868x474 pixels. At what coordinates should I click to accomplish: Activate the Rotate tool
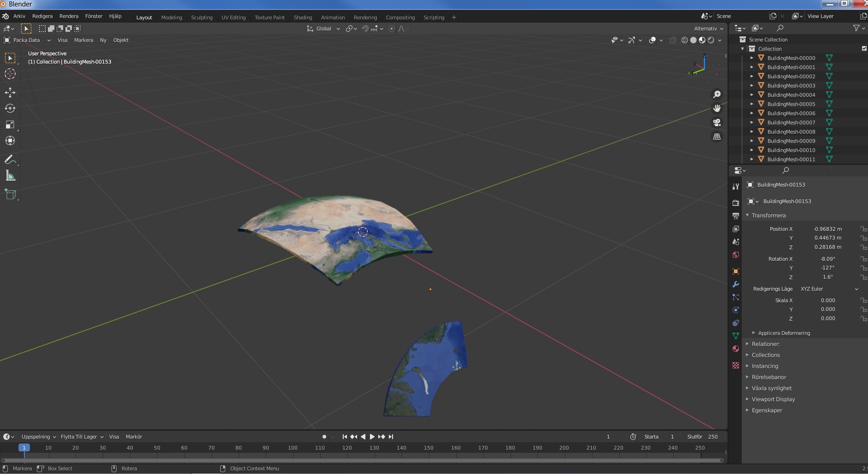(10, 109)
